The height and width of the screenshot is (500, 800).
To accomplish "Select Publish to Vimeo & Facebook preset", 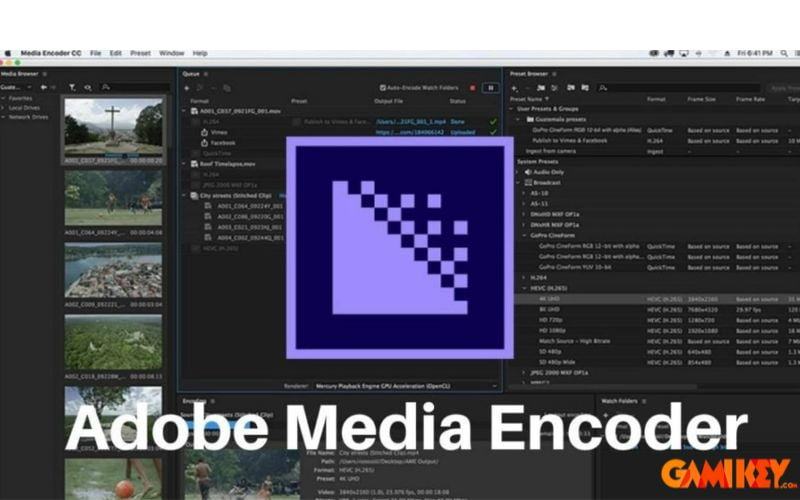I will 569,140.
